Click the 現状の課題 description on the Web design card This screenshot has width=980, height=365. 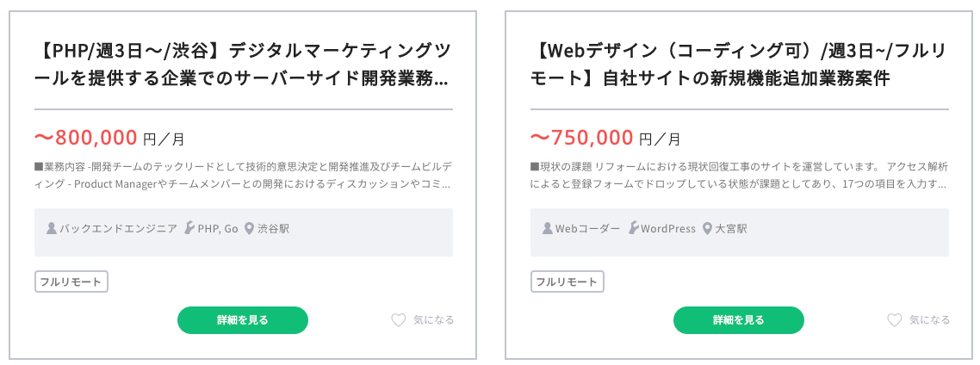pyautogui.click(x=739, y=175)
